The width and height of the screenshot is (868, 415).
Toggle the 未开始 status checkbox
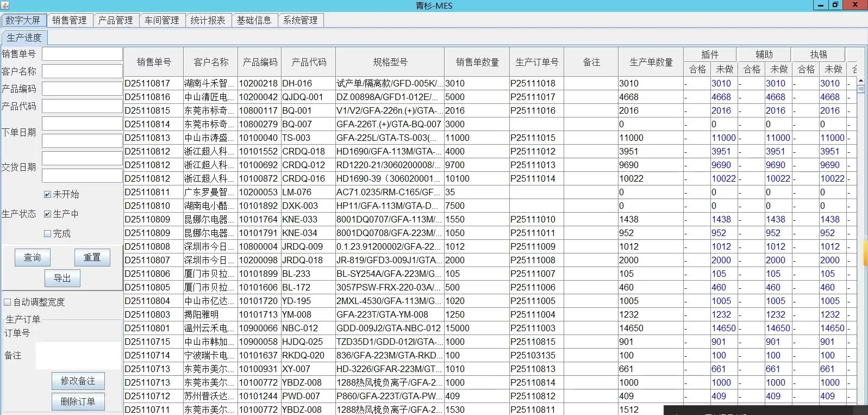(48, 195)
